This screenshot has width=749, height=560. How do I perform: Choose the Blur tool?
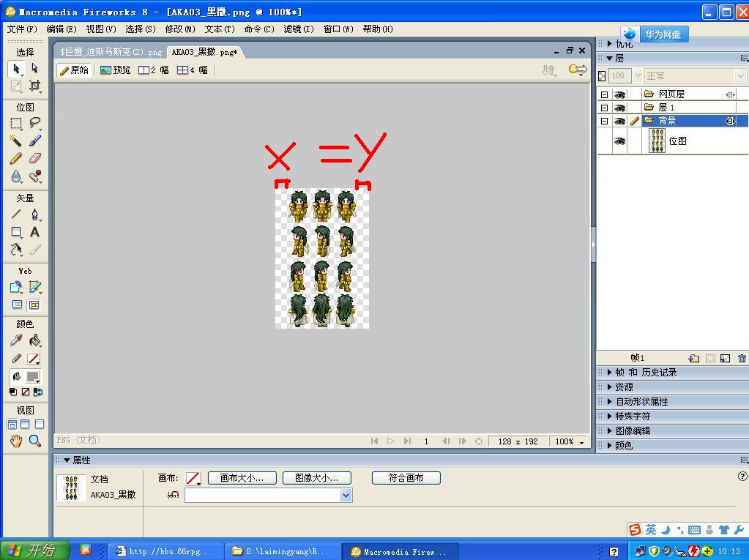coord(16,176)
